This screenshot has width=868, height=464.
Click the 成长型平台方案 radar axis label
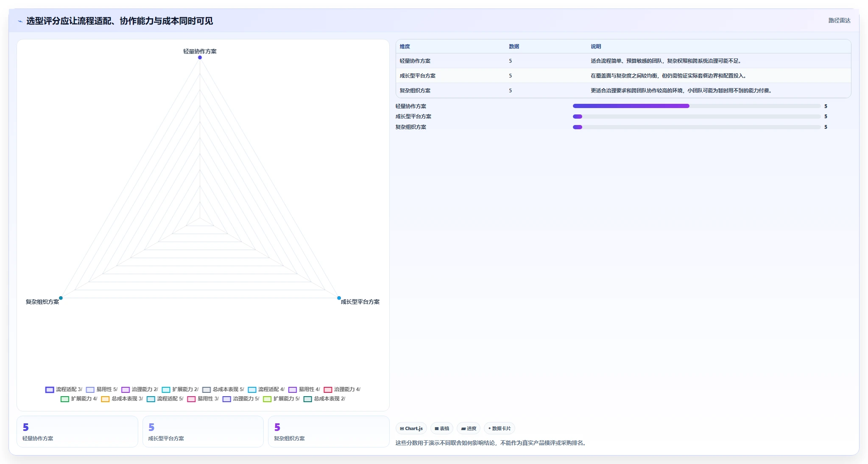coord(360,302)
